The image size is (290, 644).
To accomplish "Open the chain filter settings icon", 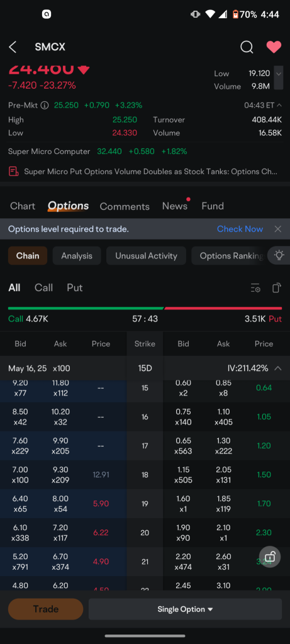I will pos(255,288).
